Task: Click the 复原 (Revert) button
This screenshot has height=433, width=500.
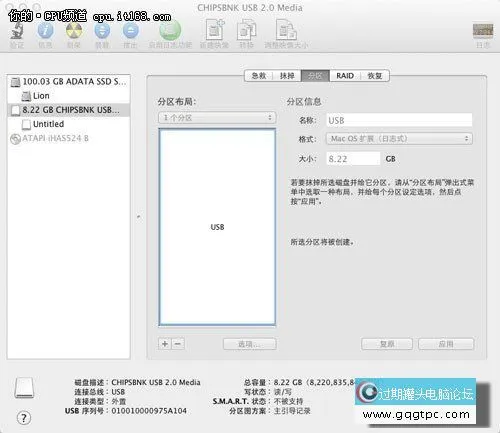Action: pos(387,344)
